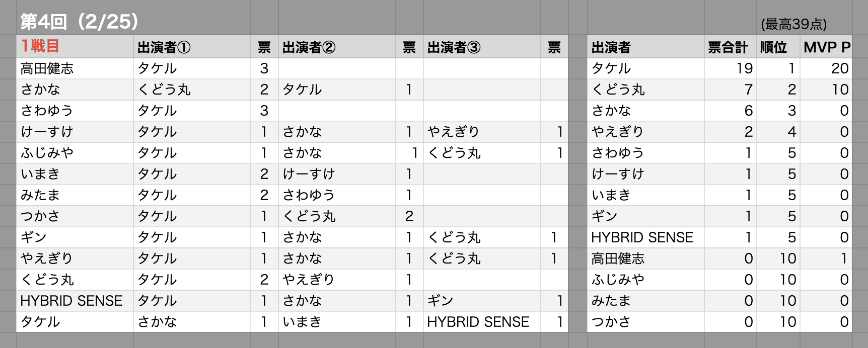Select けーすけ in the 出演者② column
Image resolution: width=868 pixels, height=348 pixels.
[337, 174]
